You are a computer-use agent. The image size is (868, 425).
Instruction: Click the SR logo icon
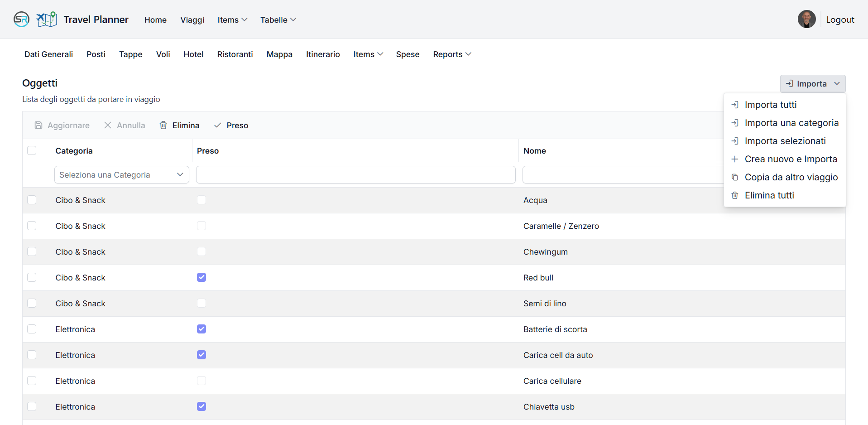(x=21, y=19)
